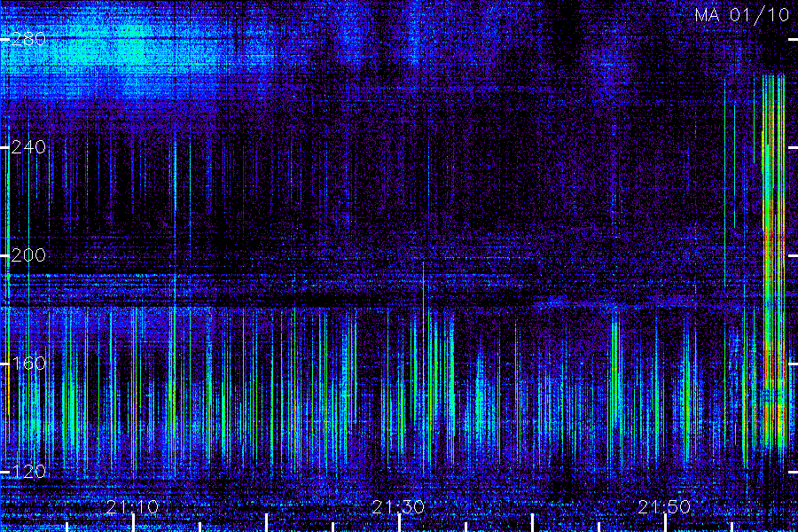Click the 21:30 time axis label
This screenshot has width=798, height=532.
point(398,507)
